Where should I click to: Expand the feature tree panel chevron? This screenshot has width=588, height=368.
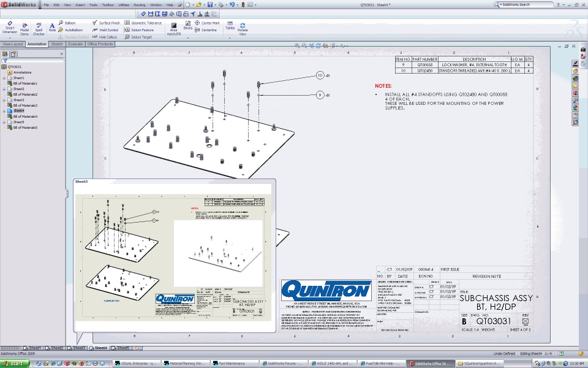click(x=61, y=54)
